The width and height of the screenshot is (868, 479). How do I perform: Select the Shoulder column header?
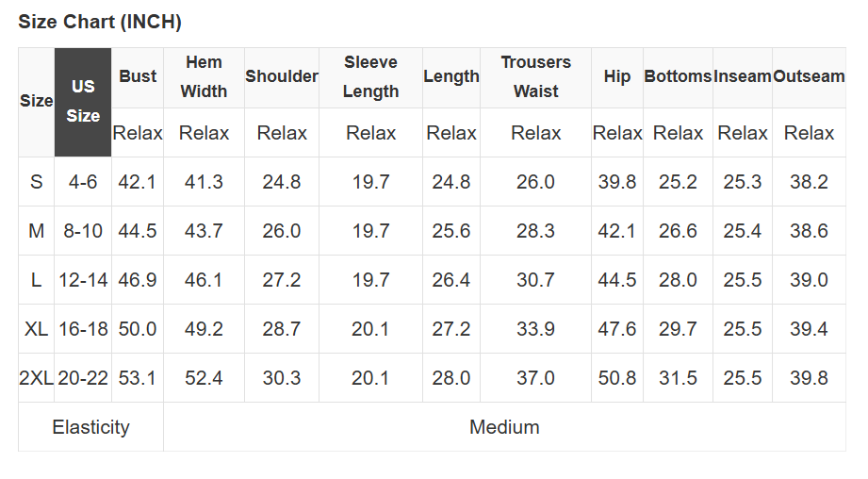[x=282, y=76]
